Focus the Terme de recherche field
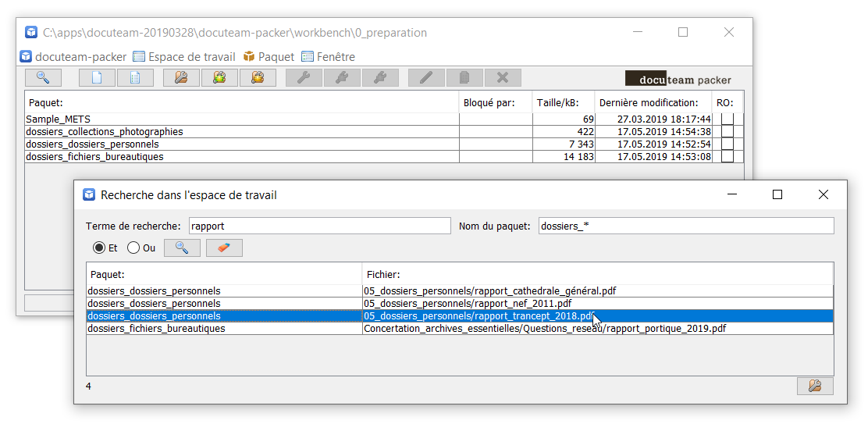 coord(320,226)
